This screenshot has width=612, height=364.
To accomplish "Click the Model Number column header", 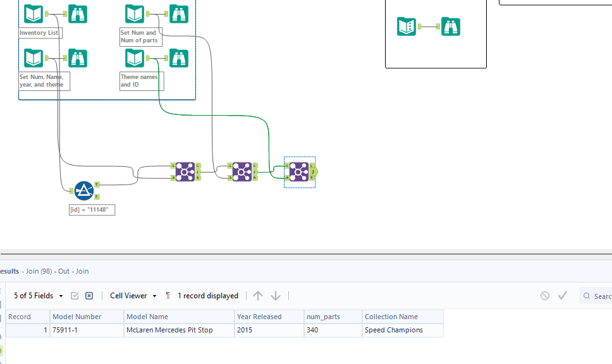I will pos(87,317).
